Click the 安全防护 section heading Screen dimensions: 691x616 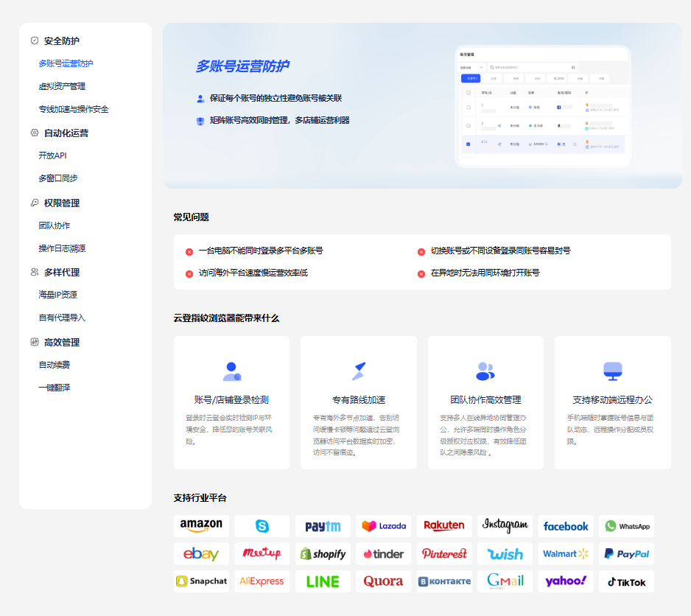(x=62, y=41)
